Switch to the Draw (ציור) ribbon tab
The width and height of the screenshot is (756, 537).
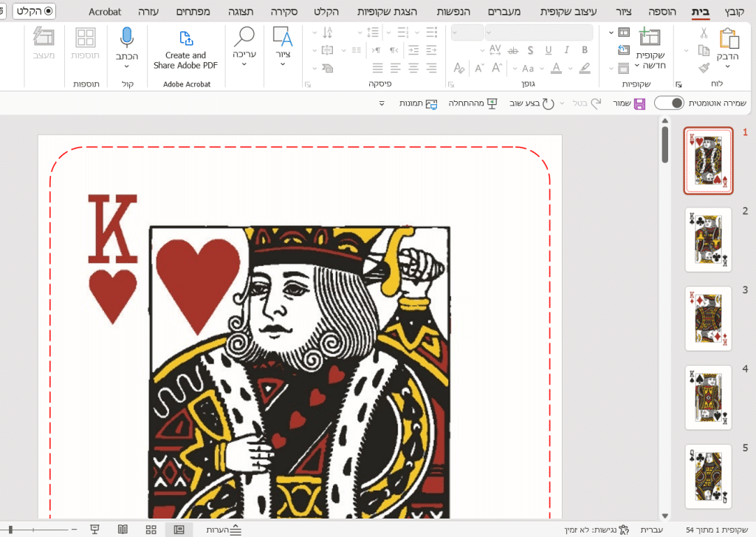(623, 12)
